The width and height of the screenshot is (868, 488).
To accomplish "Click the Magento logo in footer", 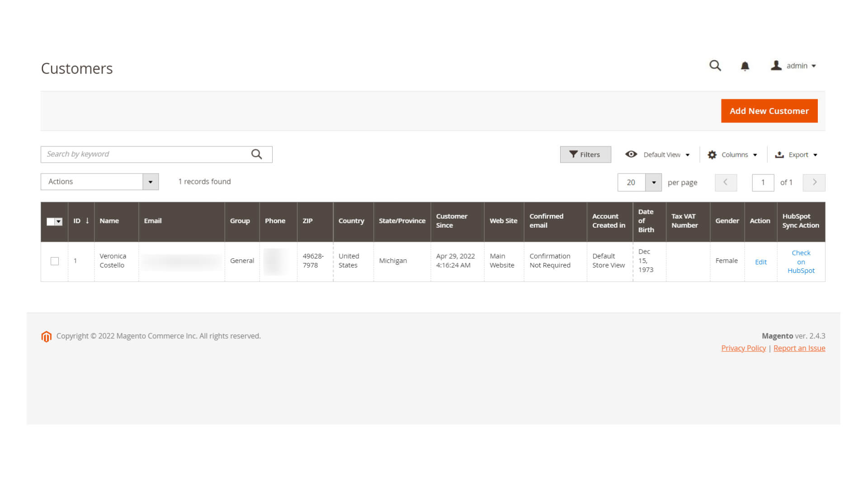I will [x=46, y=337].
